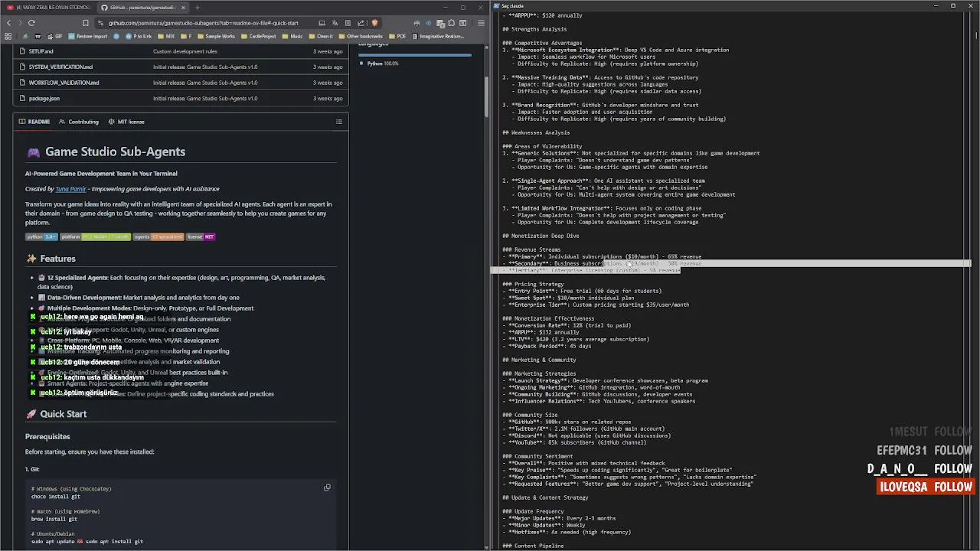980x551 pixels.
Task: Go back in the browser
Action: (x=8, y=23)
